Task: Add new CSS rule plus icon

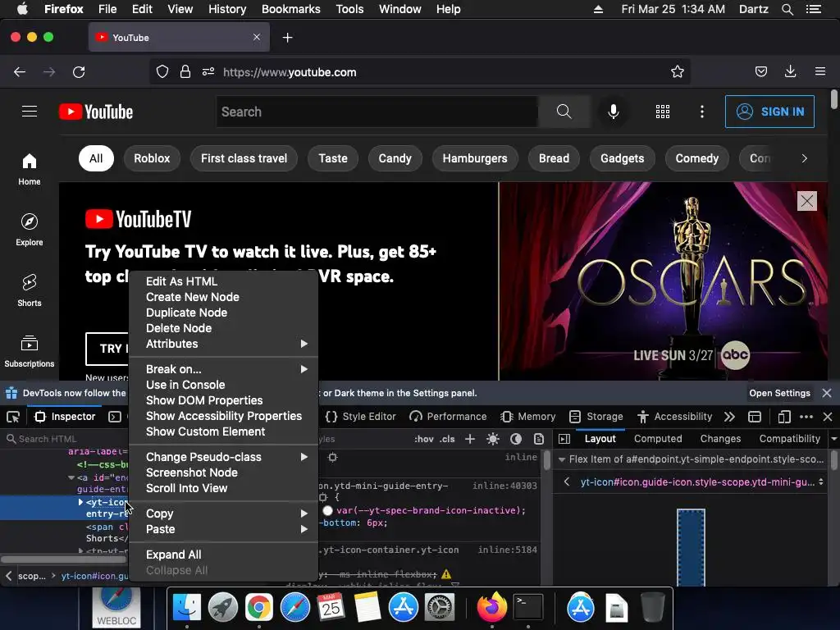Action: pyautogui.click(x=470, y=440)
